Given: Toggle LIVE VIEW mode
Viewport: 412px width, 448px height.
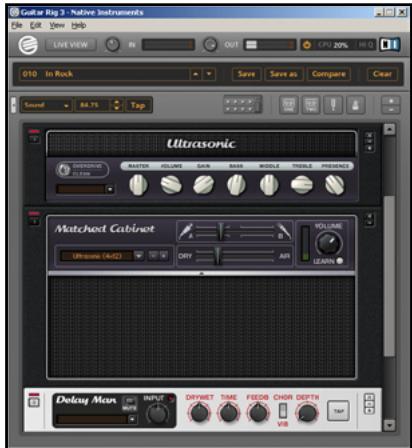Looking at the screenshot, I should tap(70, 45).
